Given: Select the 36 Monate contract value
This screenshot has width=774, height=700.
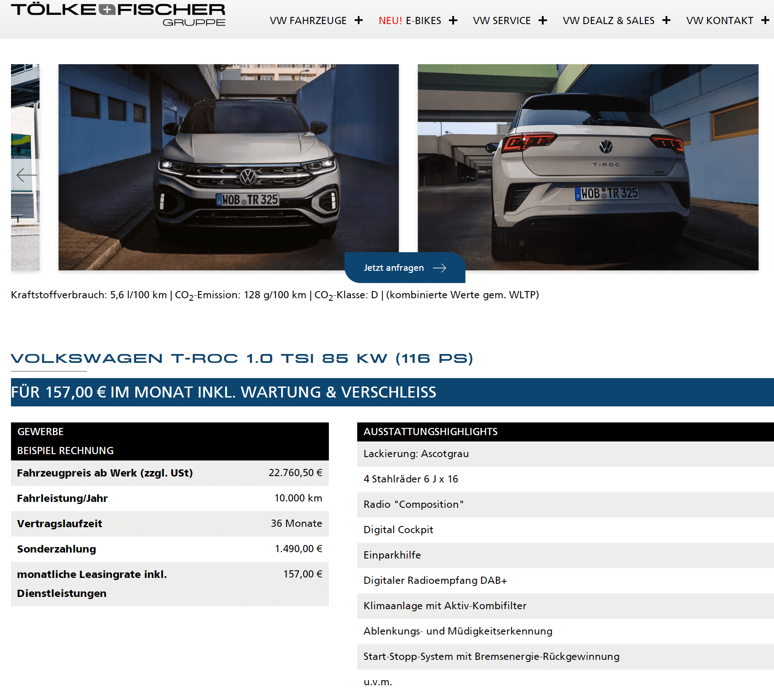Looking at the screenshot, I should pos(296,523).
